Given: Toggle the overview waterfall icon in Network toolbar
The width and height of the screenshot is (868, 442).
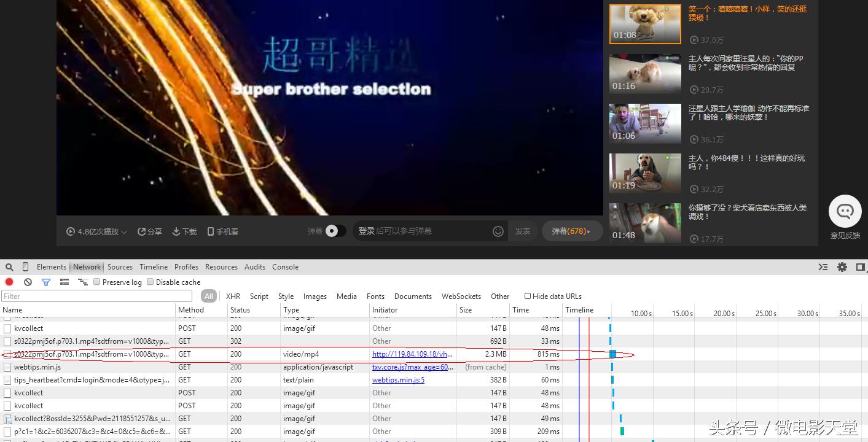Looking at the screenshot, I should pyautogui.click(x=83, y=282).
